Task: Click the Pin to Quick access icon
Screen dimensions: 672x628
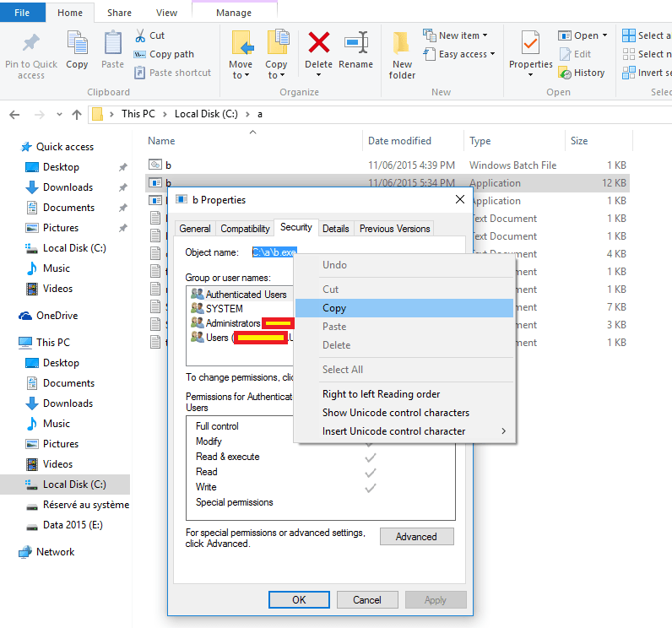Action: pyautogui.click(x=31, y=43)
